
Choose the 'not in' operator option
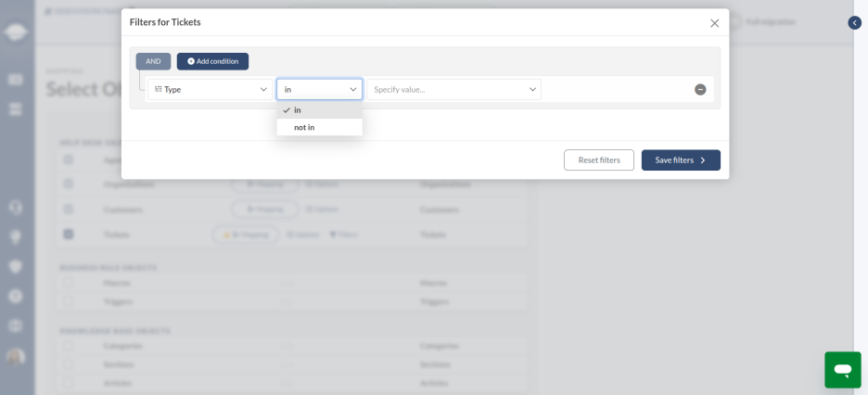(319, 127)
